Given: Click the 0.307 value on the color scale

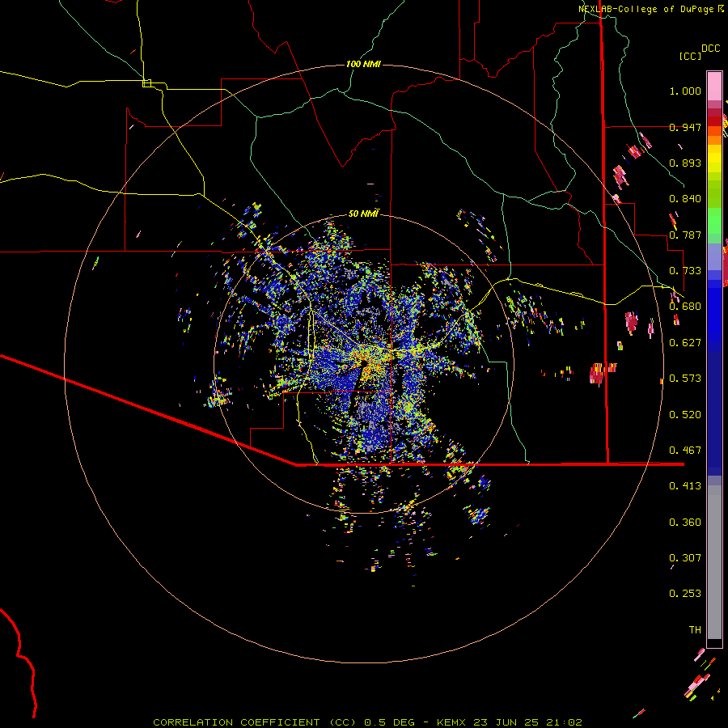Looking at the screenshot, I should [x=685, y=558].
